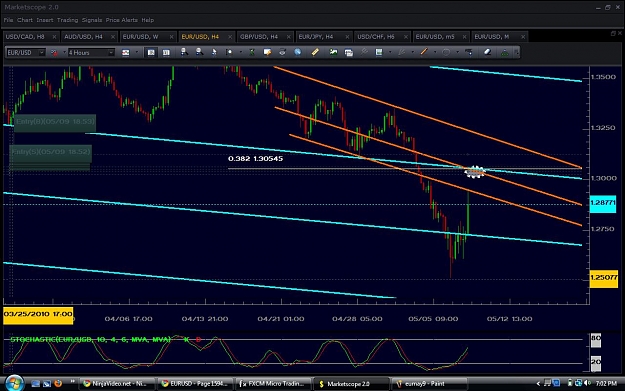Expand arrow next to chart type icon
This screenshot has height=391, width=625.
pyautogui.click(x=136, y=52)
